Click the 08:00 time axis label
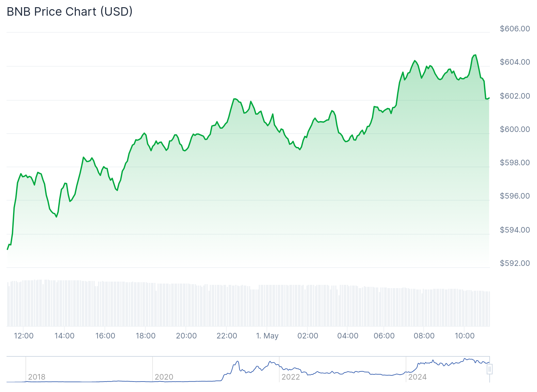This screenshot has width=537, height=392. pos(424,336)
